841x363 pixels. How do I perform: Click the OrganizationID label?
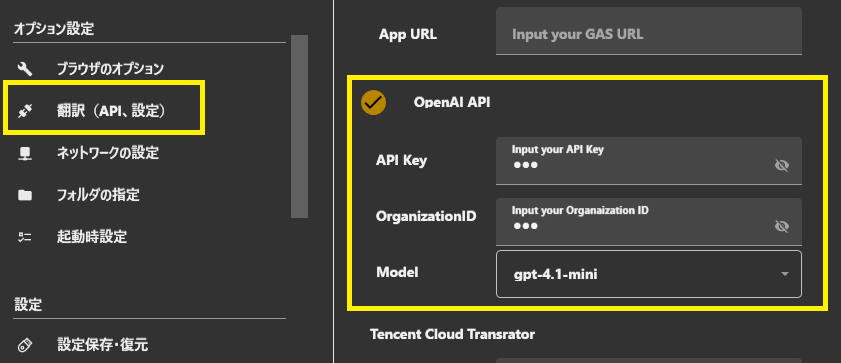coord(426,217)
